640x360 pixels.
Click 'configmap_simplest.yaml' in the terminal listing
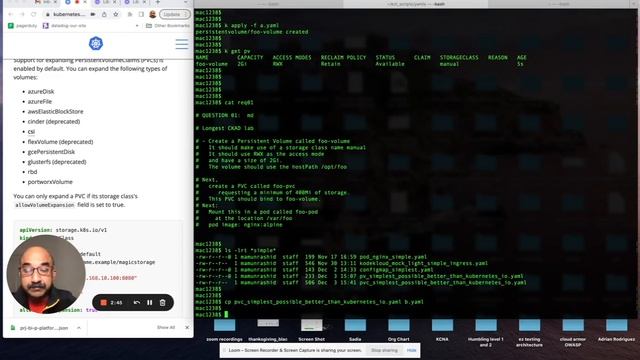(396, 270)
